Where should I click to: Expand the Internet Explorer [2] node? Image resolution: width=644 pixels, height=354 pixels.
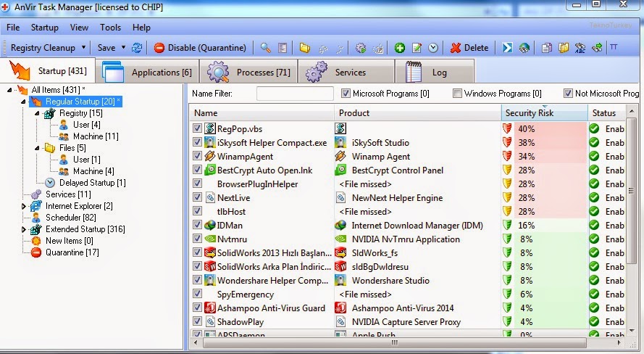click(x=23, y=206)
